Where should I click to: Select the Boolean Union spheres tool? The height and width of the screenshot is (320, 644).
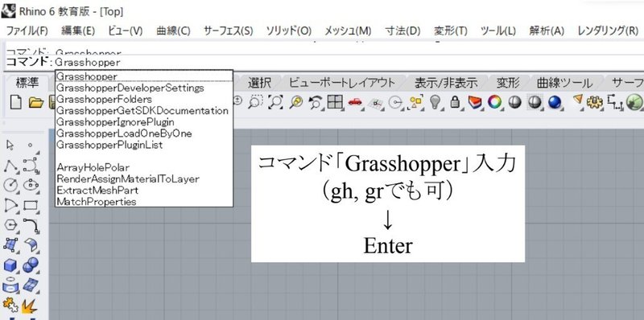[x=31, y=265]
